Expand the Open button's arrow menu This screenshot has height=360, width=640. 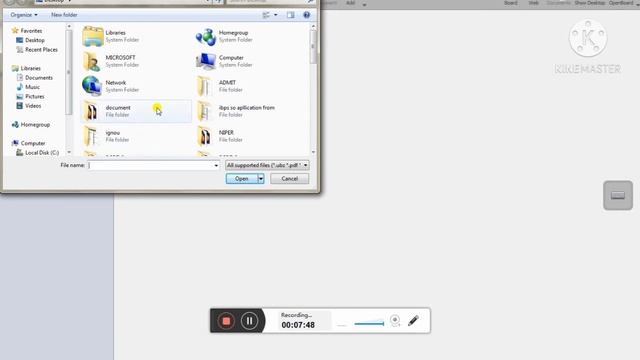click(x=260, y=179)
